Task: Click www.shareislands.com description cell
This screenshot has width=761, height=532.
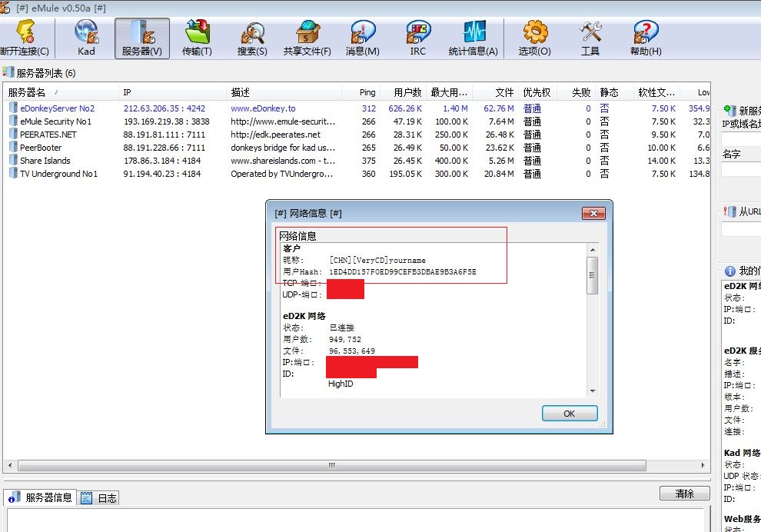Action: point(283,161)
